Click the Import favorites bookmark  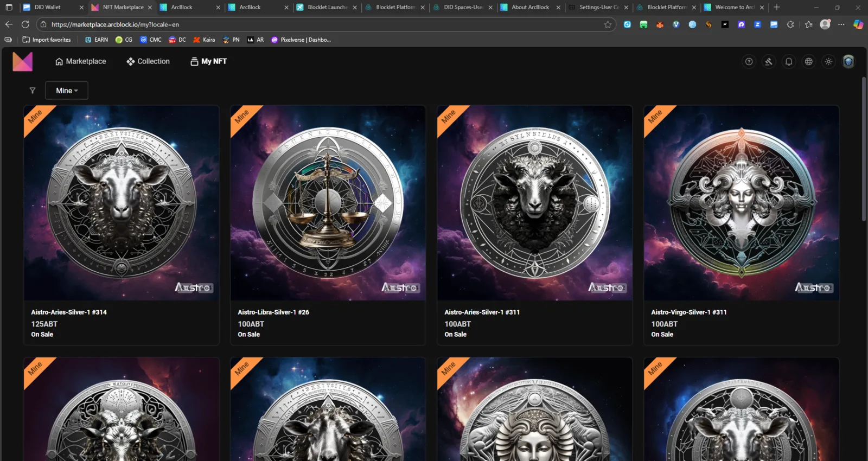coord(47,40)
